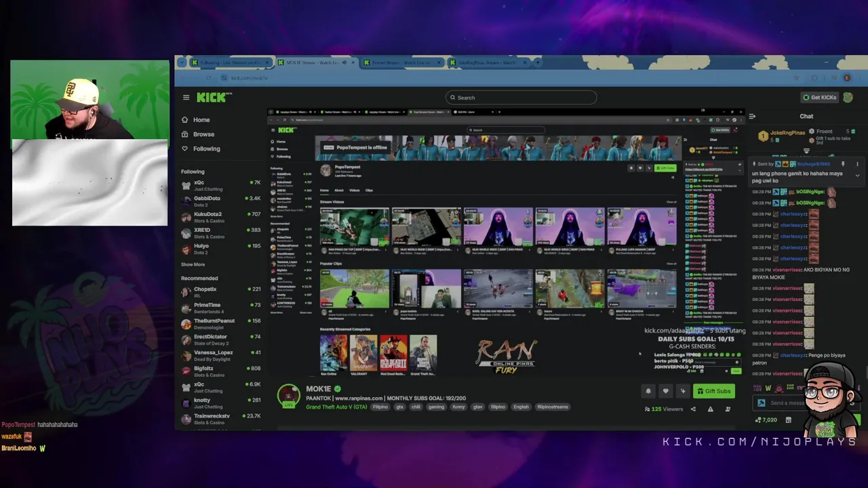The width and height of the screenshot is (868, 488).
Task: Open ErectDictator in Recommended list
Action: point(220,340)
